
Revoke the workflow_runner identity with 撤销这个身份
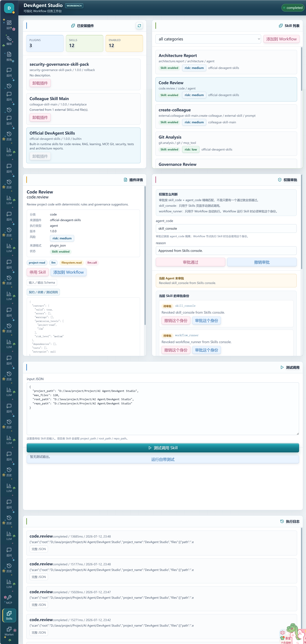176,350
